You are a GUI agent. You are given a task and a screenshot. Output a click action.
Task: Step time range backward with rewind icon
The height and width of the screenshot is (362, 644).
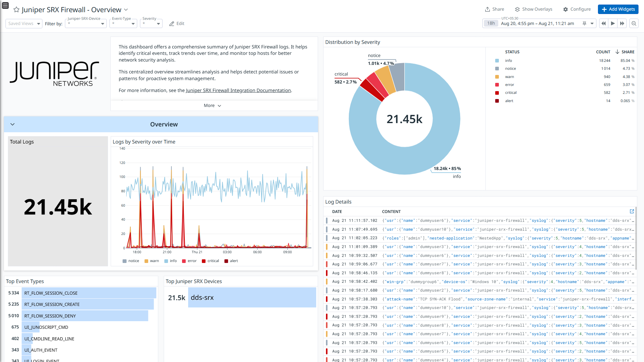tap(603, 23)
